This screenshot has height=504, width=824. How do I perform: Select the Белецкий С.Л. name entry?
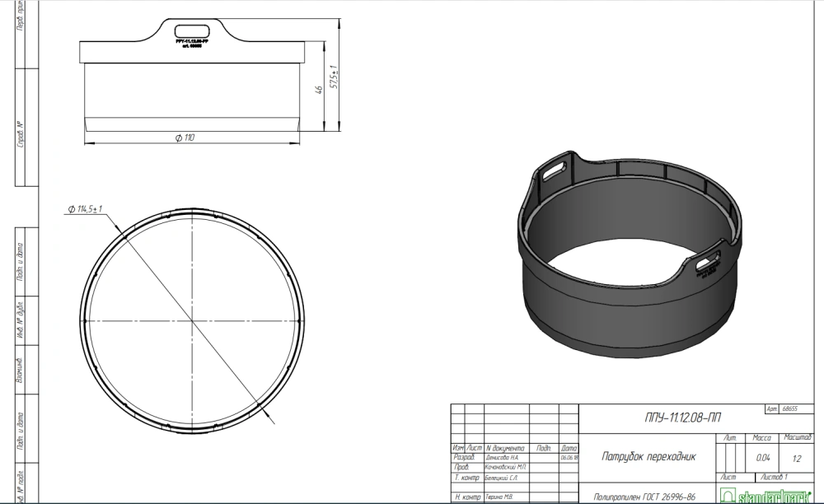(x=503, y=478)
